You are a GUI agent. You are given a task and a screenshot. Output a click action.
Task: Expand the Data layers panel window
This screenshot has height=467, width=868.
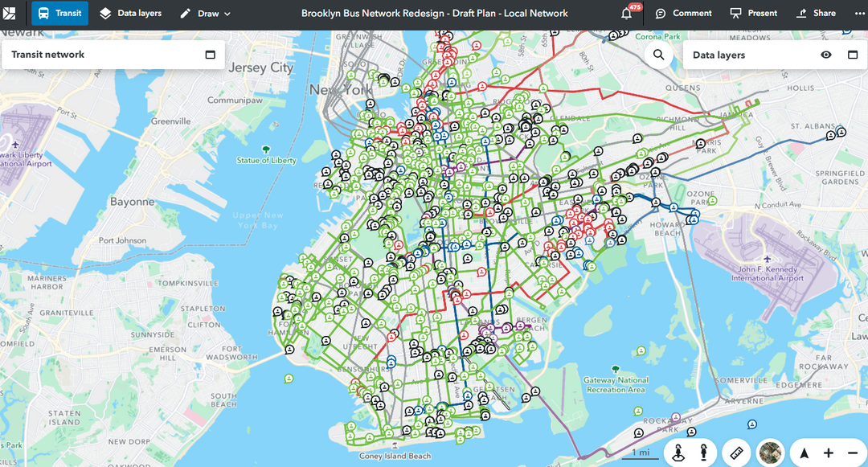853,55
